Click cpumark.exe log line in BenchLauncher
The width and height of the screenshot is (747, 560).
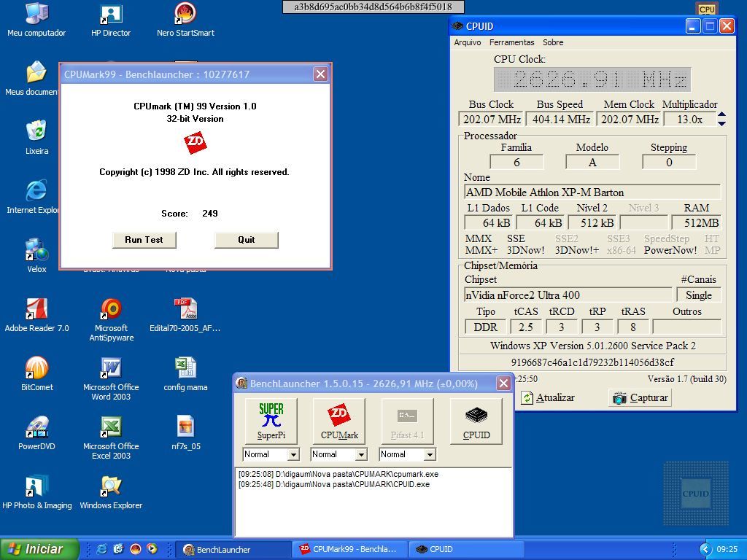[x=338, y=474]
